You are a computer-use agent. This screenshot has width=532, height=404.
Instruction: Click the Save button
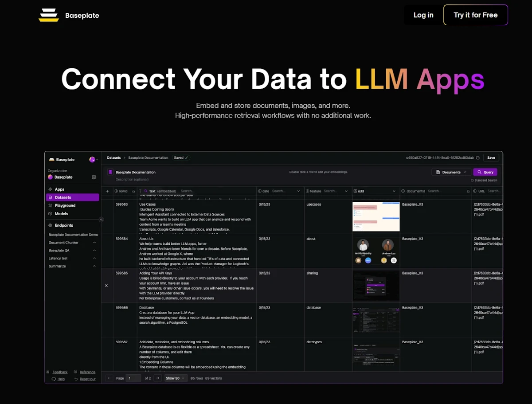(x=491, y=157)
